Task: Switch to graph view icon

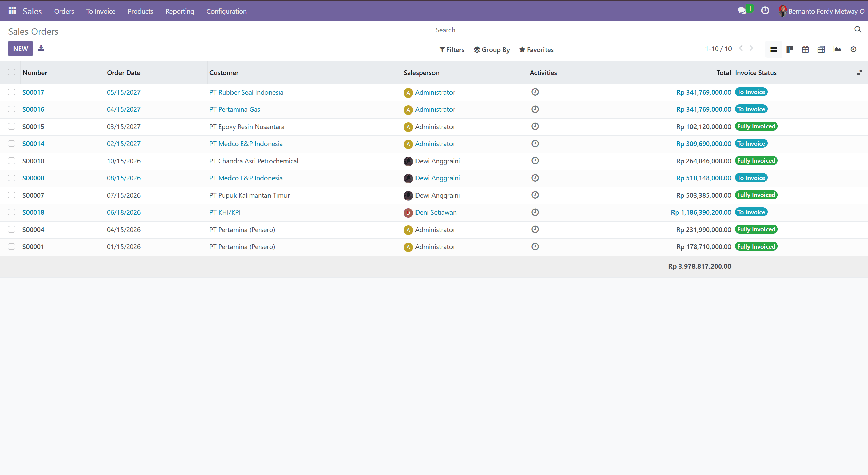Action: click(x=837, y=50)
